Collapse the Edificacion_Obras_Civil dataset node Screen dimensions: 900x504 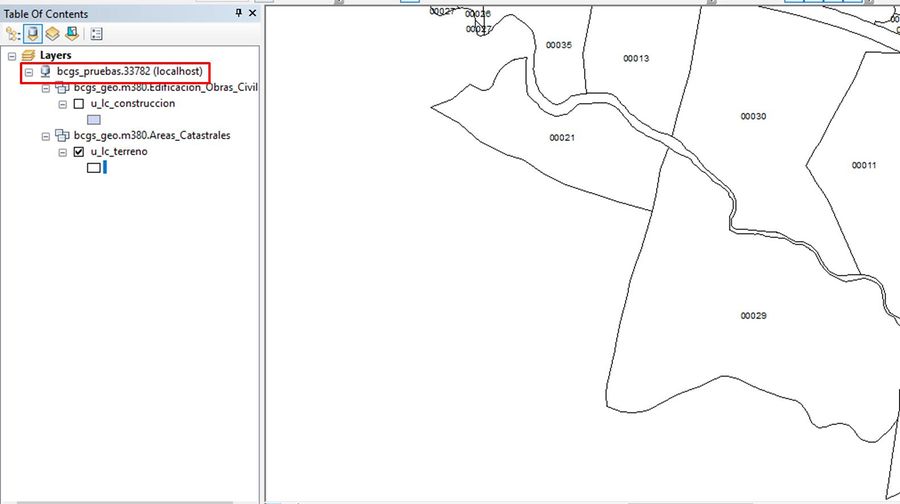[x=46, y=88]
